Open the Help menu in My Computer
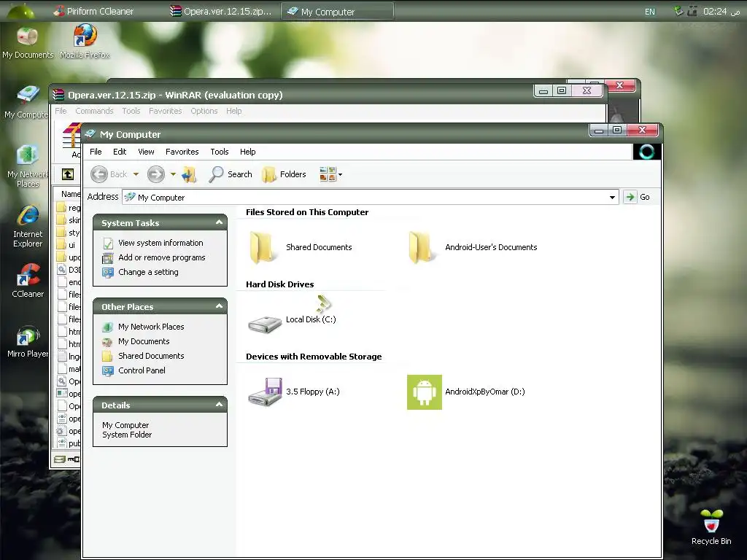Viewport: 747px width, 560px height. pyautogui.click(x=247, y=152)
